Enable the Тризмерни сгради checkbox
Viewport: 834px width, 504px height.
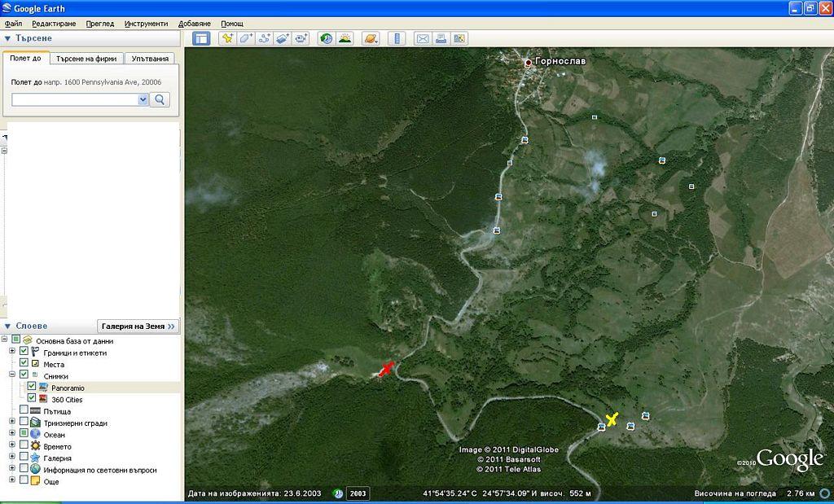[x=24, y=422]
